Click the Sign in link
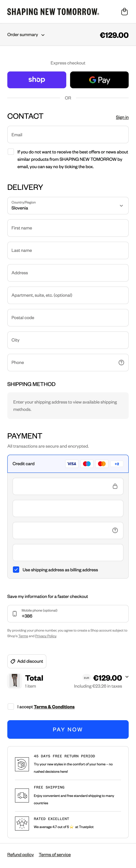This screenshot has width=136, height=868. tap(122, 117)
